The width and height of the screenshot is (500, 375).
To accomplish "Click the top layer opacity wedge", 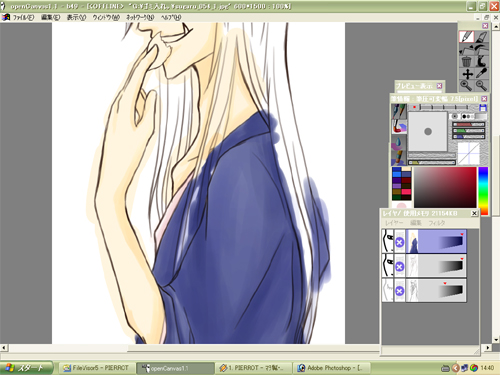I will click(x=452, y=242).
